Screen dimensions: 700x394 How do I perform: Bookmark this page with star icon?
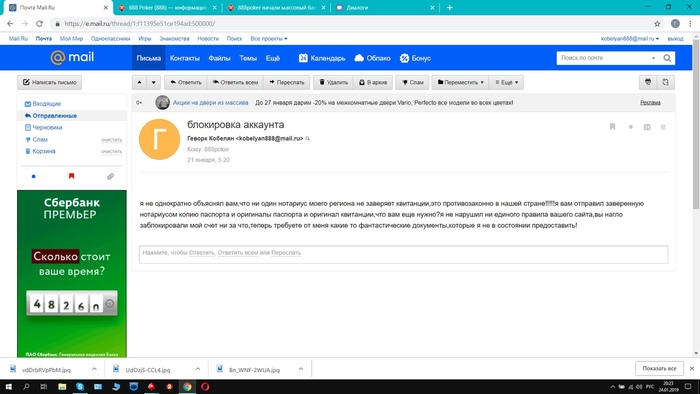point(657,24)
